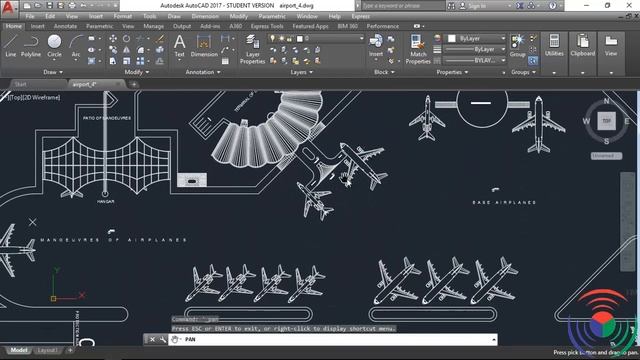The height and width of the screenshot is (360, 640).
Task: Click the white object color swatch in Properties
Action: (451, 38)
